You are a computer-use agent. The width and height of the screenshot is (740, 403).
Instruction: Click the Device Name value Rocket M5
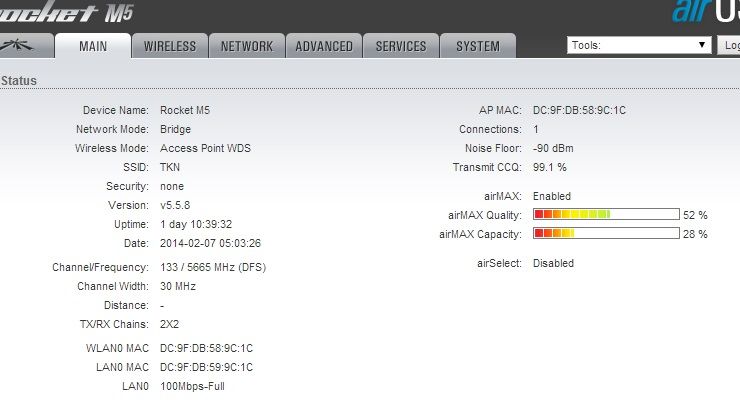click(x=184, y=110)
